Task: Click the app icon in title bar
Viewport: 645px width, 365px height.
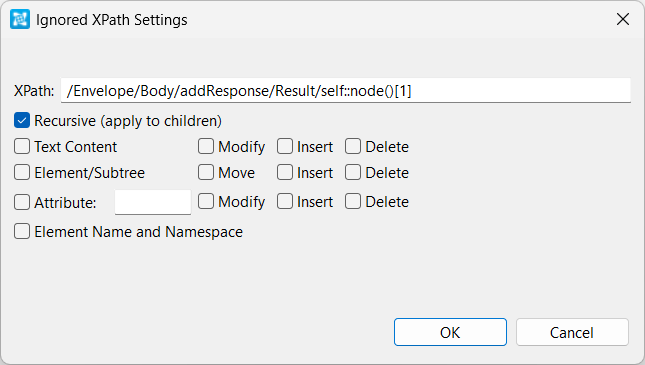Action: pyautogui.click(x=20, y=19)
